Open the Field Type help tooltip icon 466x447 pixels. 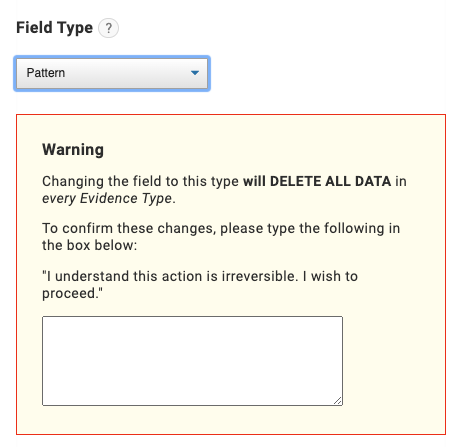click(108, 28)
